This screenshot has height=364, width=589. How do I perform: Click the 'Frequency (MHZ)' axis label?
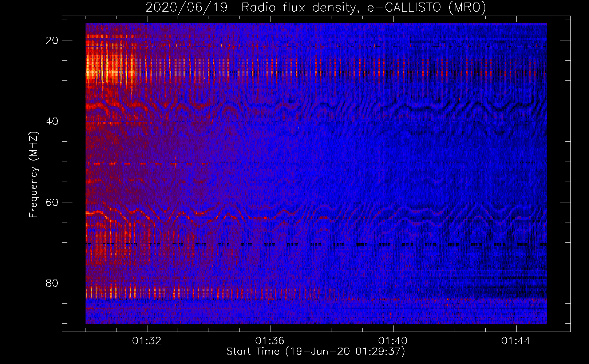click(33, 175)
